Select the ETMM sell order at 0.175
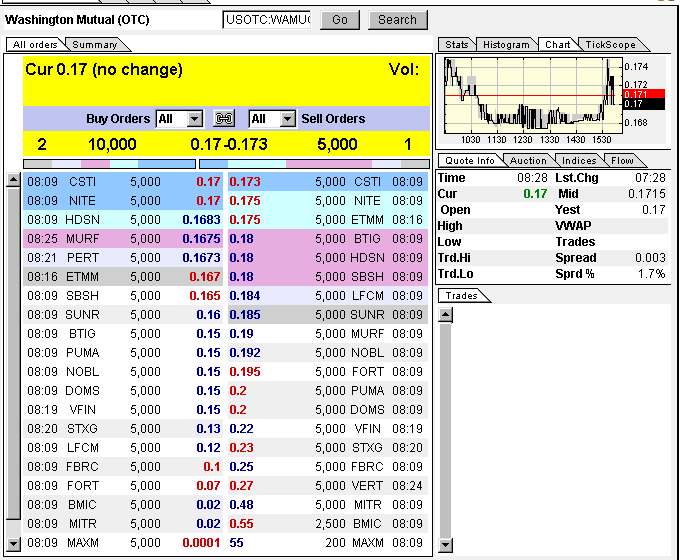Image resolution: width=682 pixels, height=560 pixels. [x=328, y=220]
